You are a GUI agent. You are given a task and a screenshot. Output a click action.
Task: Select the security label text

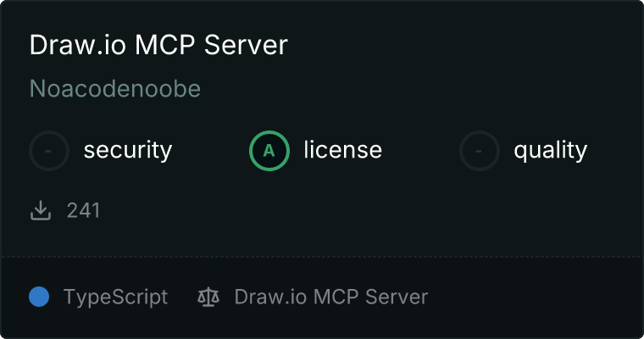pos(128,150)
